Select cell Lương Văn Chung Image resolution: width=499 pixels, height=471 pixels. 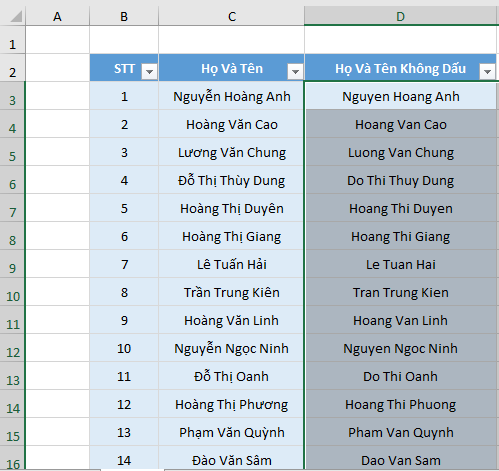click(x=232, y=152)
